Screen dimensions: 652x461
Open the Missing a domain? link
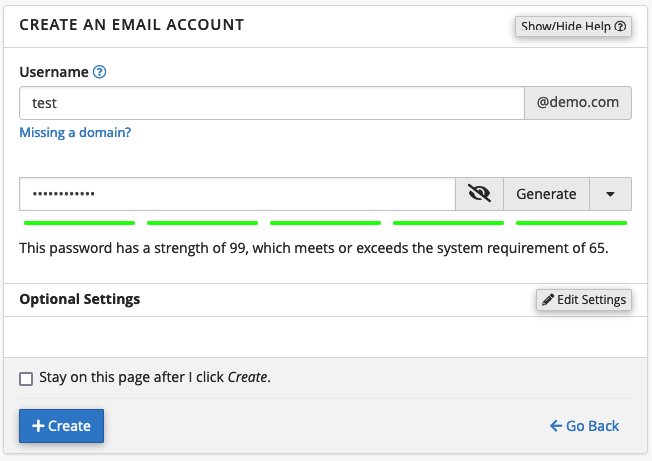[x=75, y=132]
